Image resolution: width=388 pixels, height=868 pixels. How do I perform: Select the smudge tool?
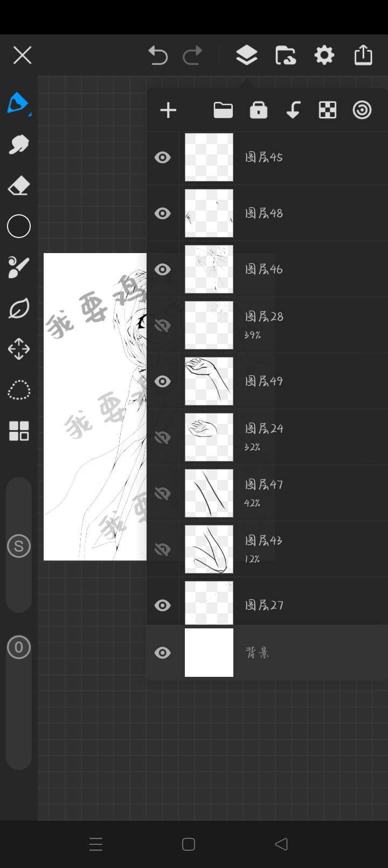pos(18,144)
